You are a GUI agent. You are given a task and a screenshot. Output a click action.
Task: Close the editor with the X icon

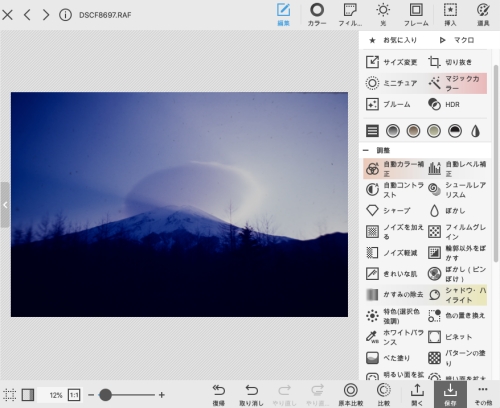[x=7, y=15]
